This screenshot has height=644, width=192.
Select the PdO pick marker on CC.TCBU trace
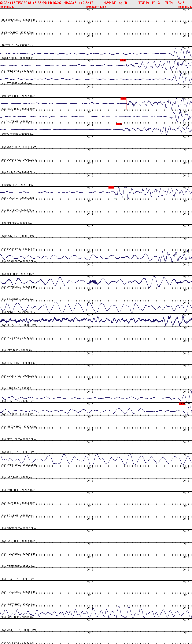point(123,99)
